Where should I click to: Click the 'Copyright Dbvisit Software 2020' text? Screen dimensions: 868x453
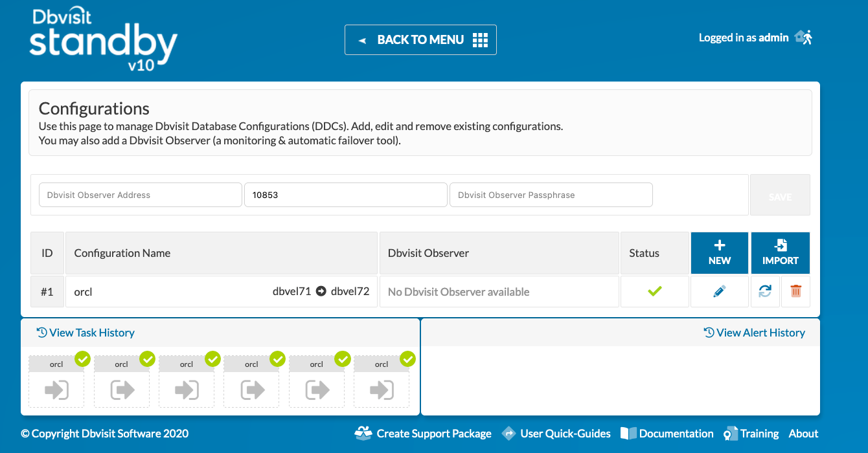tap(105, 434)
